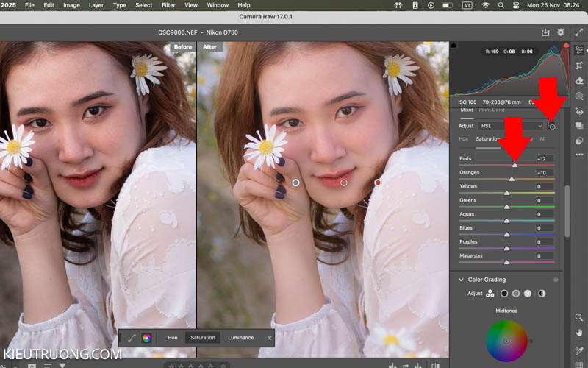Click the Magentas value field

(x=544, y=256)
